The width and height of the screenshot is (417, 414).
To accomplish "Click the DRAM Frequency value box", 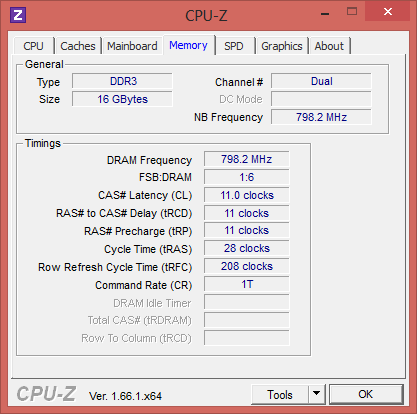I will click(x=247, y=159).
